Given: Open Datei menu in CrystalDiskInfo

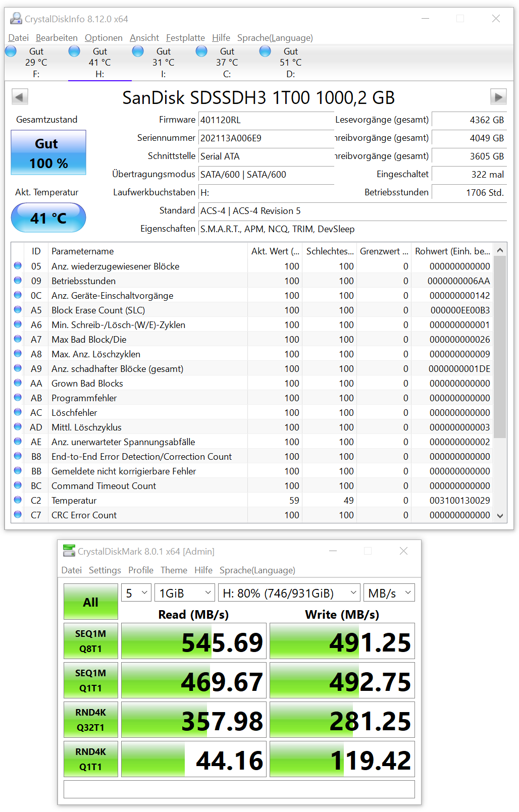Looking at the screenshot, I should pyautogui.click(x=19, y=38).
